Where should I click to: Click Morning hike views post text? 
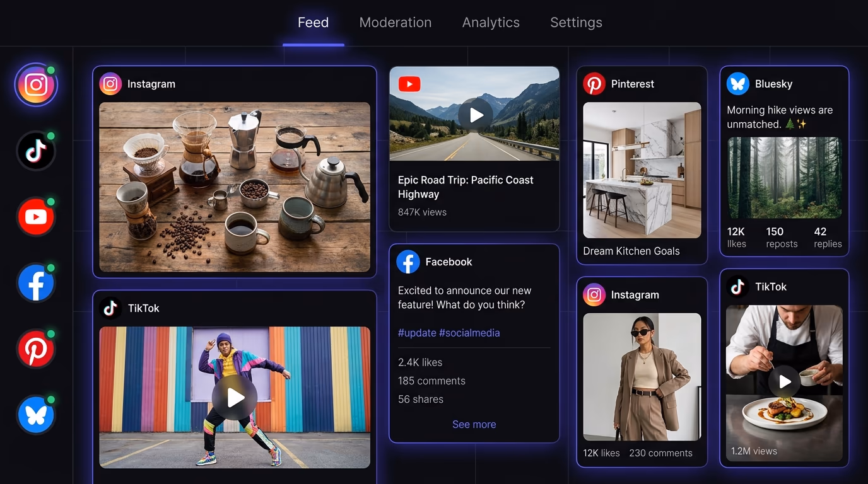click(780, 117)
